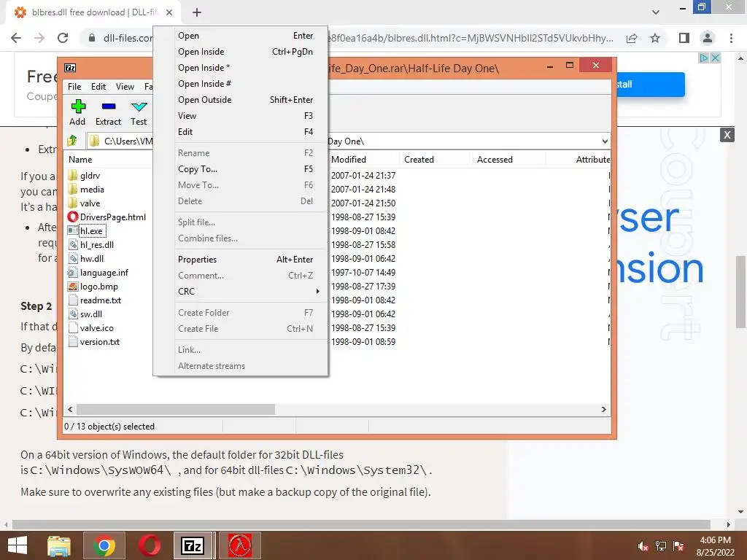Select the gldrv folder icon
The height and width of the screenshot is (560, 747).
tap(72, 175)
